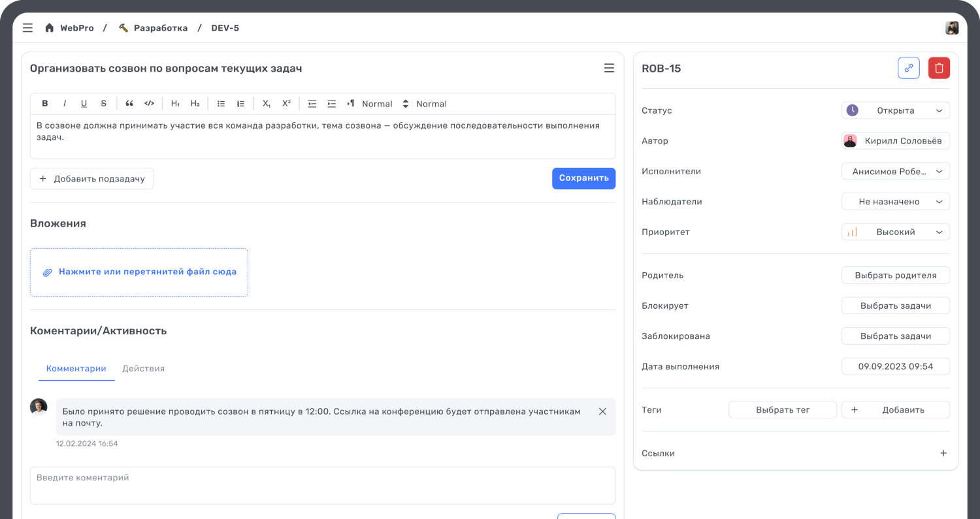The image size is (980, 519).
Task: Click the Выбрать тег button
Action: [783, 410]
